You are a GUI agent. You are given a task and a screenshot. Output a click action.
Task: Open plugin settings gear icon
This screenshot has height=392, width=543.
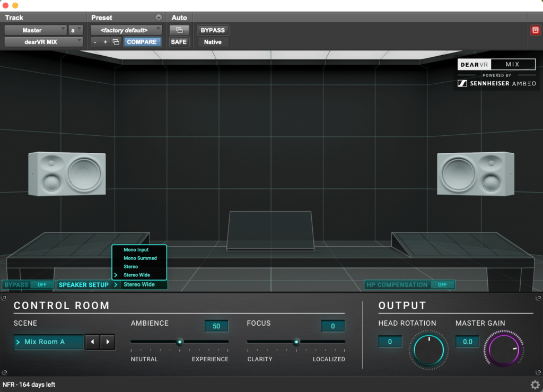(535, 385)
